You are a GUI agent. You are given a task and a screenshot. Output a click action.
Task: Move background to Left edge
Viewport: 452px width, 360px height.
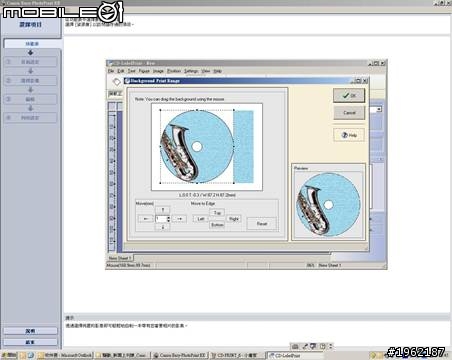201,219
